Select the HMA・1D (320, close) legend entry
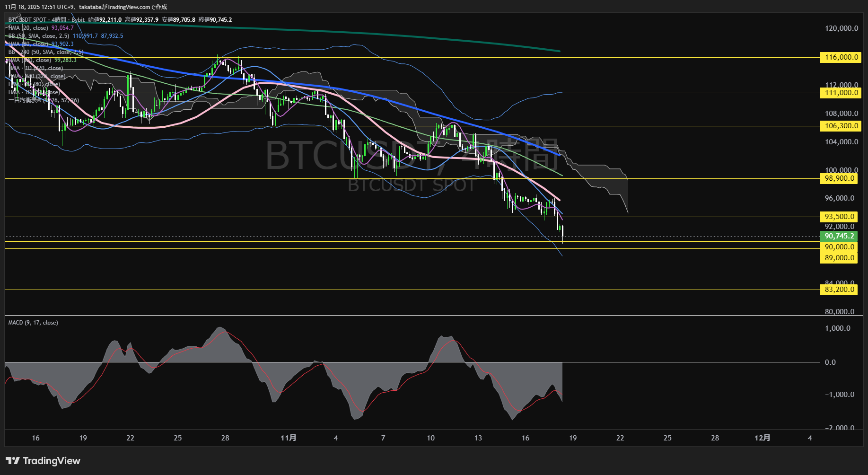Screen dimensions: 868x475 coord(35,68)
